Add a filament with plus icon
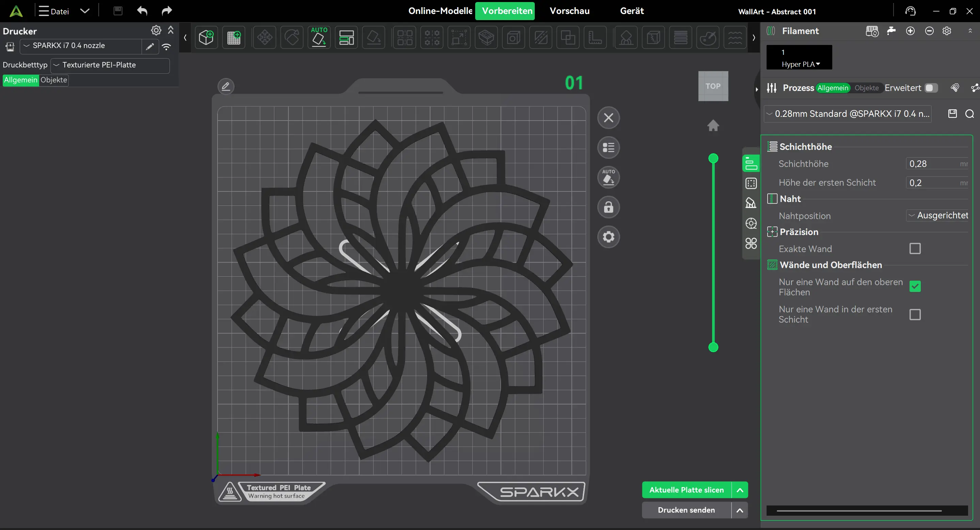 (x=910, y=31)
